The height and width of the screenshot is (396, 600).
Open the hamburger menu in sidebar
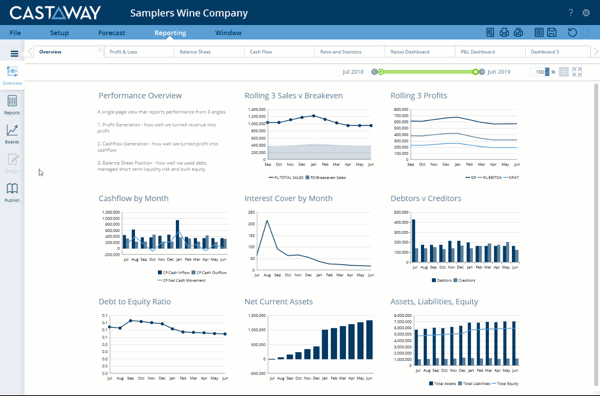pos(14,54)
